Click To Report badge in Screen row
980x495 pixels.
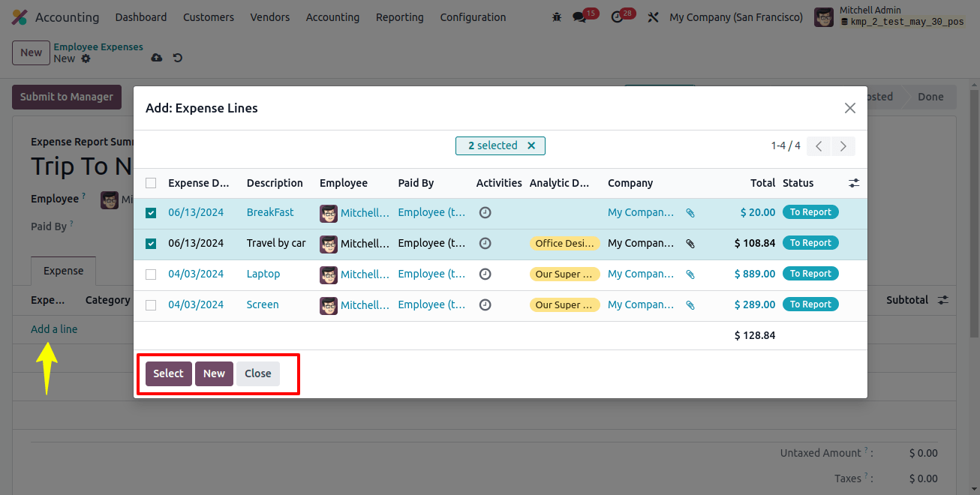pyautogui.click(x=810, y=304)
